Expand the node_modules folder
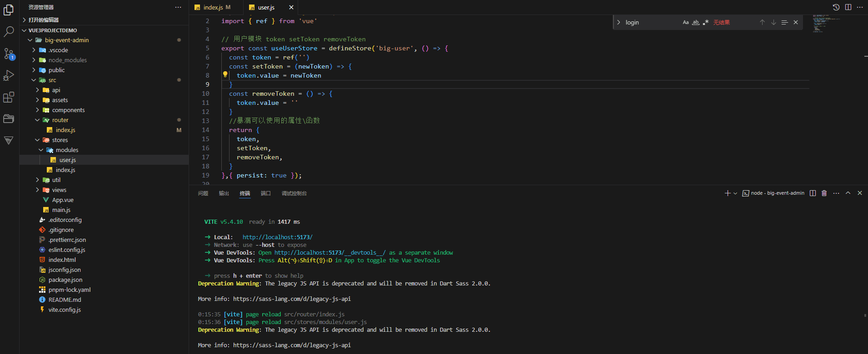 click(x=104, y=60)
